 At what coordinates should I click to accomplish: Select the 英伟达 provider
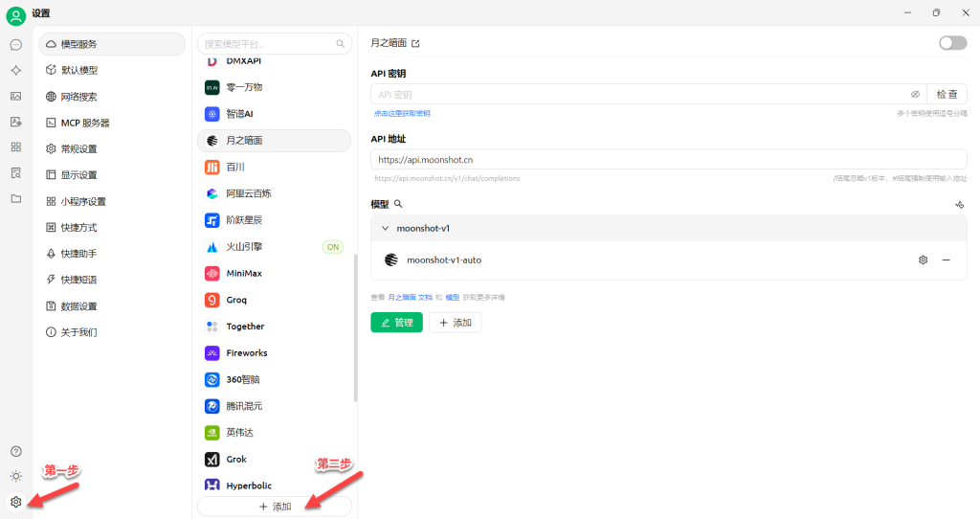coord(274,433)
